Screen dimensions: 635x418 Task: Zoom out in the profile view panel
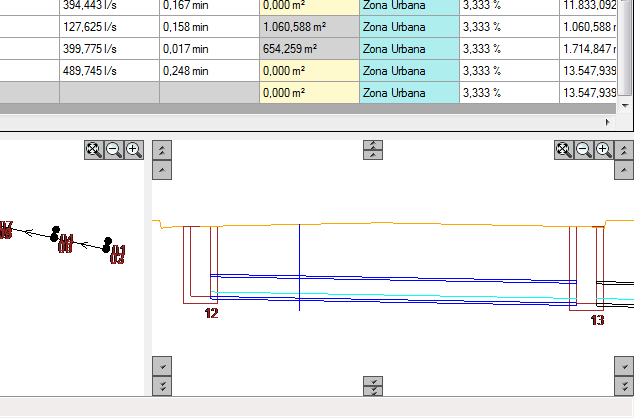584,150
